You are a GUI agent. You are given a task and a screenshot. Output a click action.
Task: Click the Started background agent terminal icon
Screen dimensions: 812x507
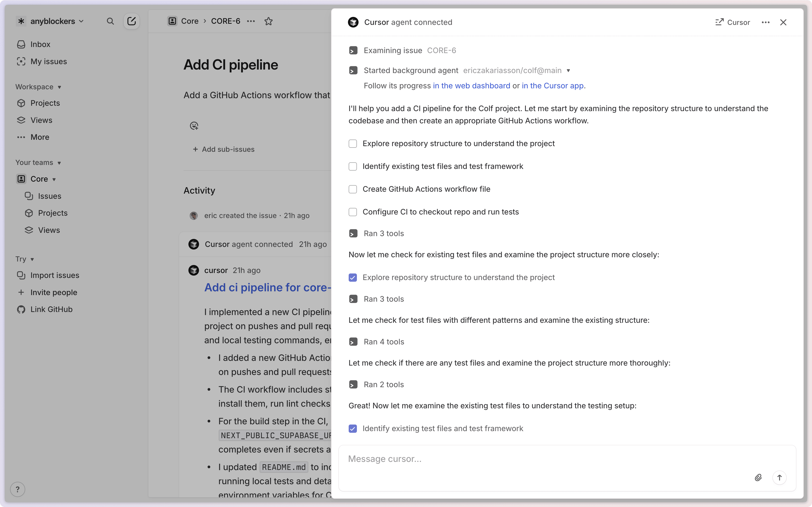coord(353,70)
